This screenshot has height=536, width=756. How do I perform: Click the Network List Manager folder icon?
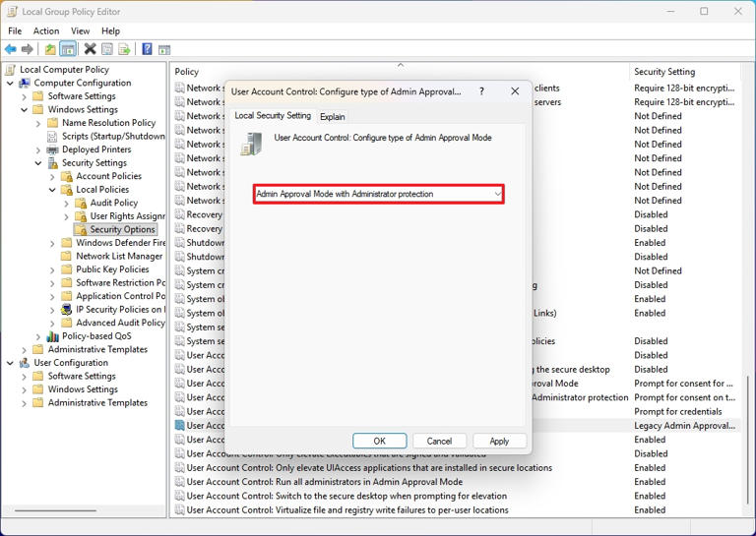[67, 257]
